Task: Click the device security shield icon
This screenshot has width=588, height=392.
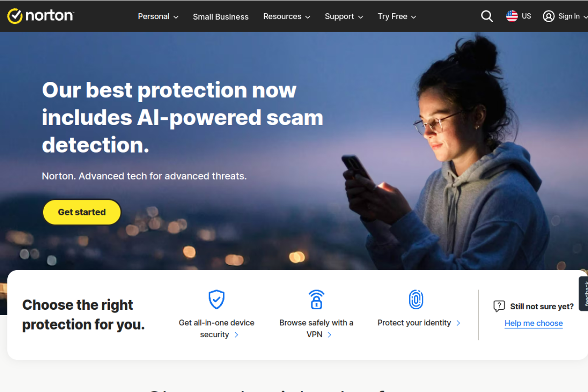Action: click(x=216, y=300)
